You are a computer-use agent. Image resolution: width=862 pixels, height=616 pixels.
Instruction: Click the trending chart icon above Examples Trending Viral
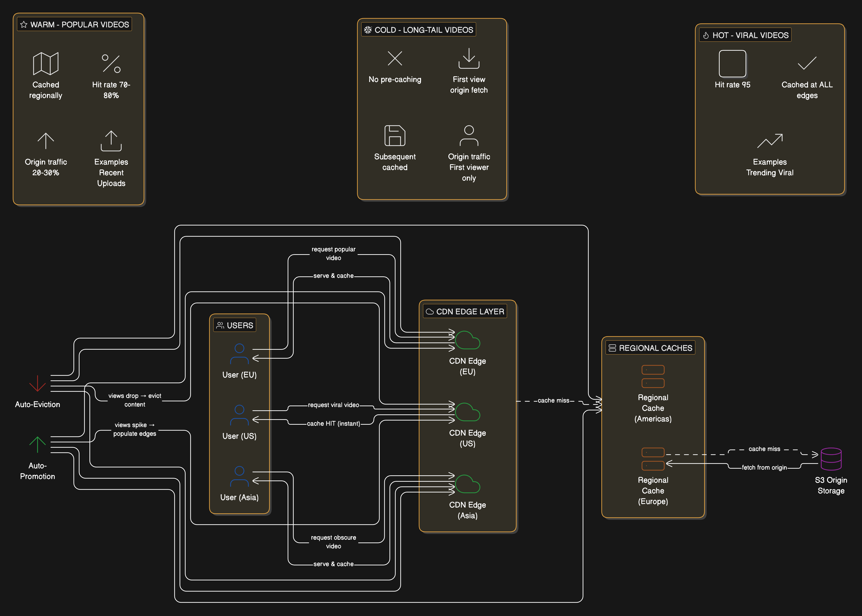click(x=770, y=141)
